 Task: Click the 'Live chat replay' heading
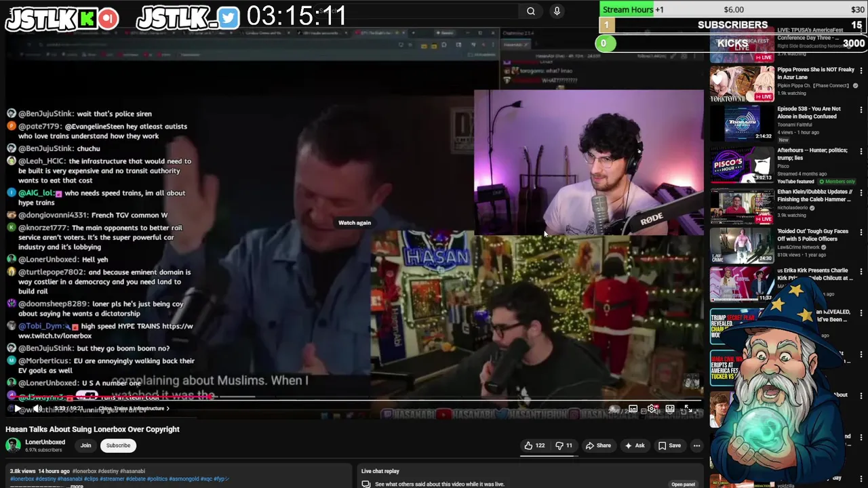coord(380,471)
